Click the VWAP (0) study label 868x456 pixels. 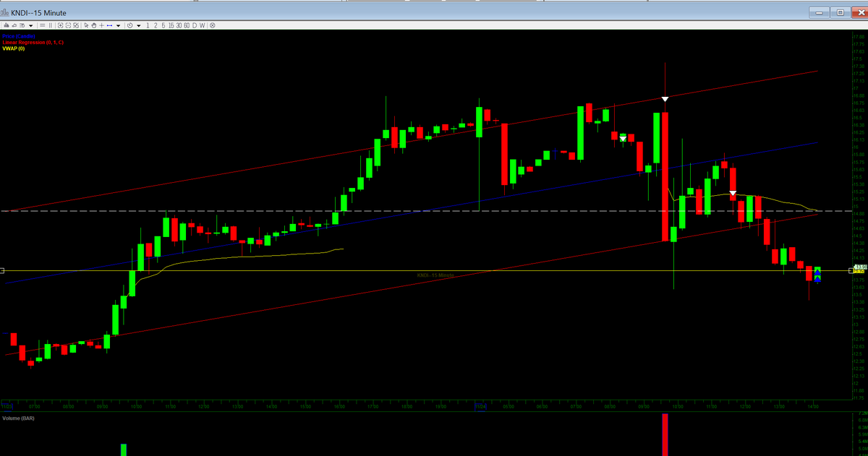point(14,48)
